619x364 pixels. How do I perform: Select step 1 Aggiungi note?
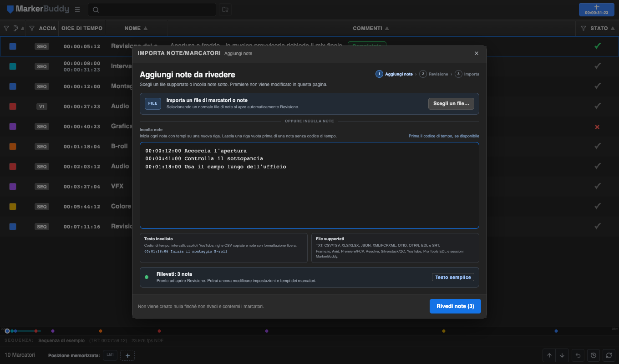pos(394,74)
